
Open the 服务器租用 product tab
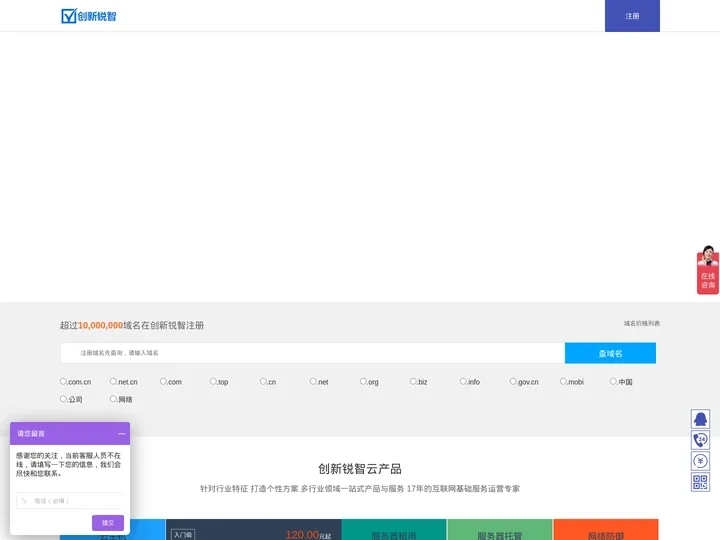[x=394, y=530]
